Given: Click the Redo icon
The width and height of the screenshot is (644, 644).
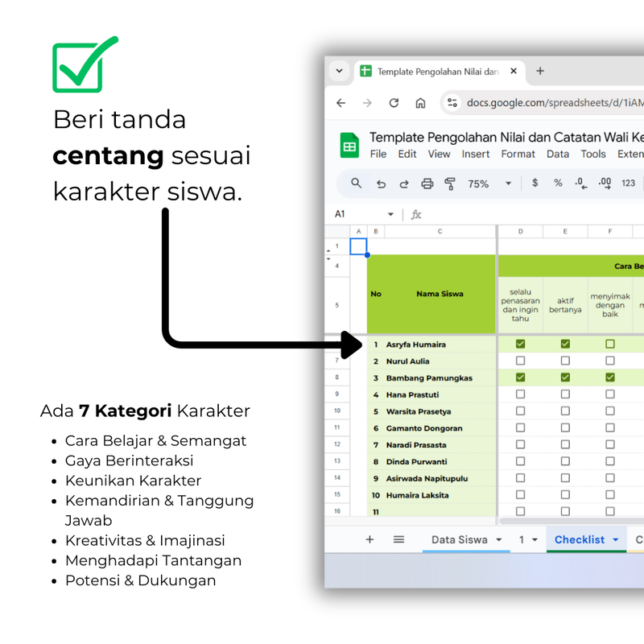Looking at the screenshot, I should tap(402, 184).
